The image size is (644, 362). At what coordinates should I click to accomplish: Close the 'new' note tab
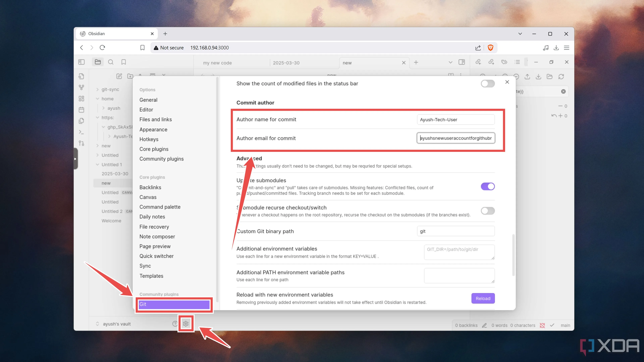[x=404, y=63]
